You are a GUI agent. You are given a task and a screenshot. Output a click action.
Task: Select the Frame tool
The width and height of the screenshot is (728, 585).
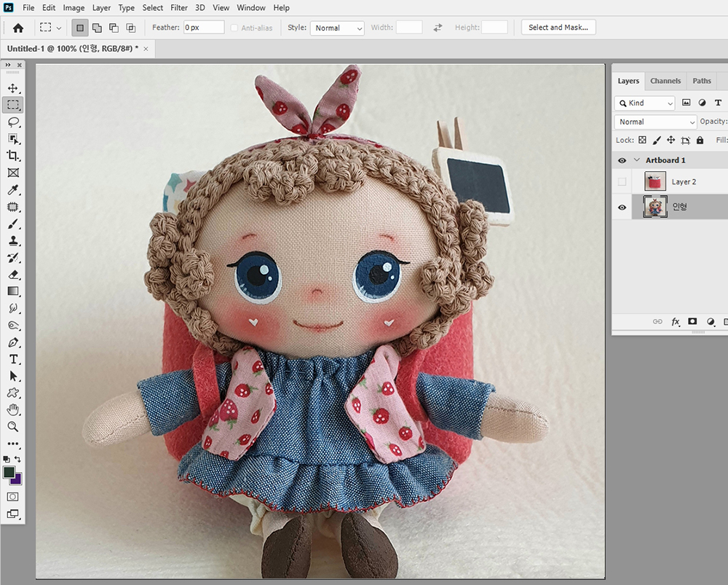[x=13, y=173]
